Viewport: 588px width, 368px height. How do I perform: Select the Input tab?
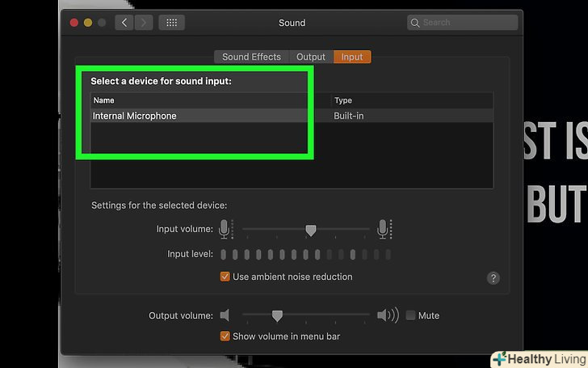click(352, 57)
